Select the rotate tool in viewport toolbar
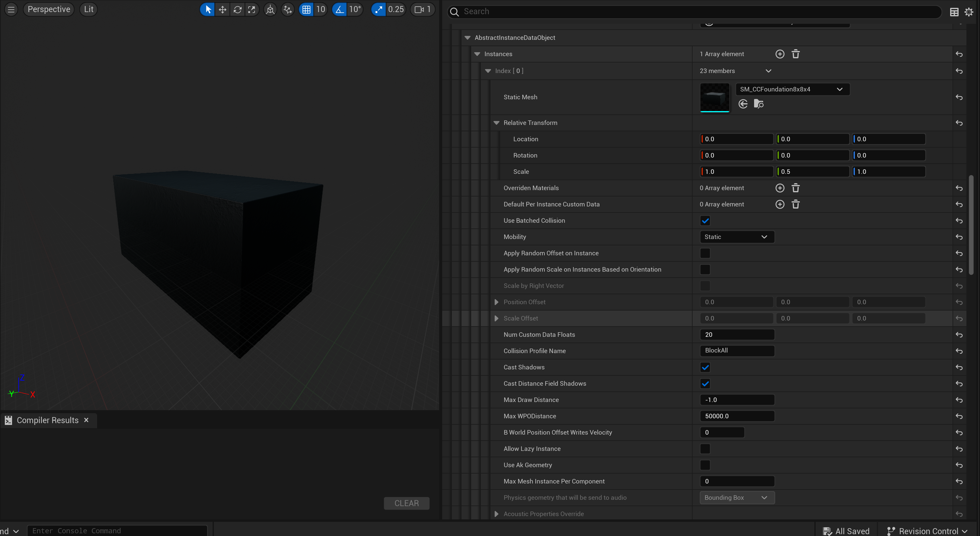980x536 pixels. (237, 10)
